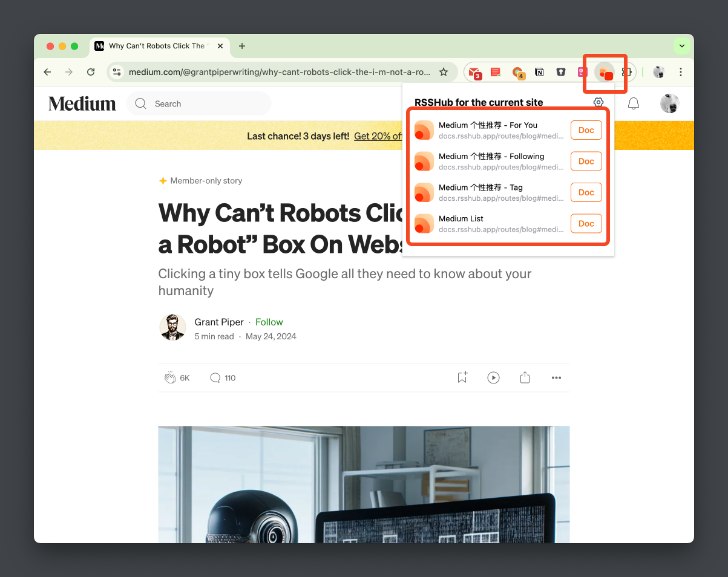
Task: Open the Get 20% off promo link
Action: click(378, 136)
